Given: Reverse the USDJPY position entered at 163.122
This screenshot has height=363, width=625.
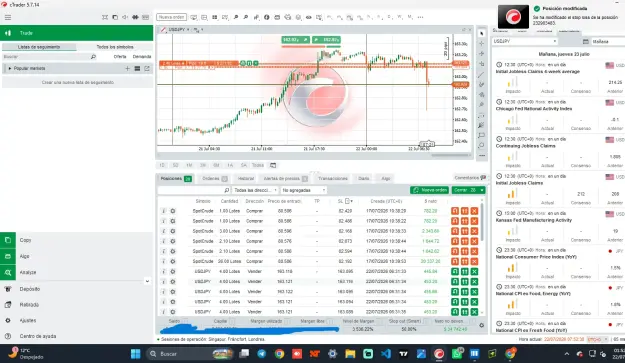Looking at the screenshot, I should 455,292.
